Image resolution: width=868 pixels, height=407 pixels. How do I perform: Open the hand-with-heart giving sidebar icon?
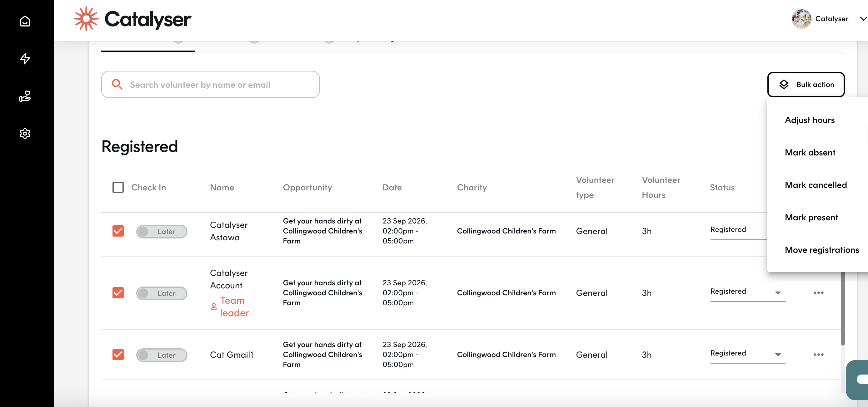coord(25,96)
